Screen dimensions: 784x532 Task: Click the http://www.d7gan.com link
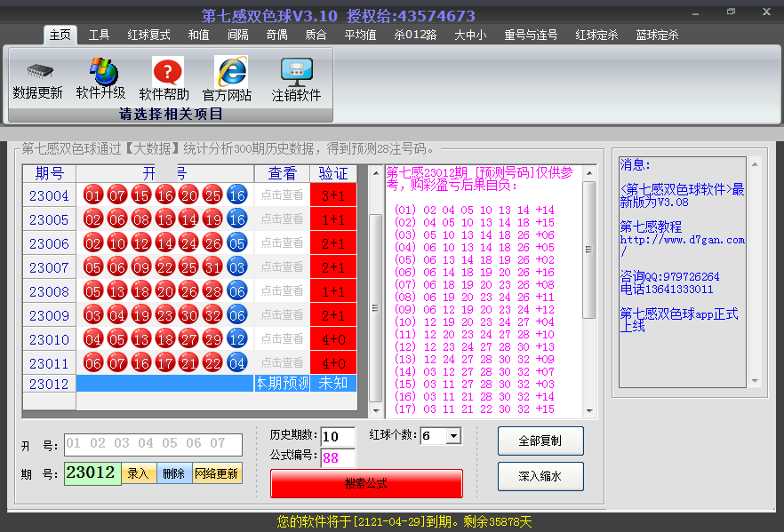coord(682,245)
